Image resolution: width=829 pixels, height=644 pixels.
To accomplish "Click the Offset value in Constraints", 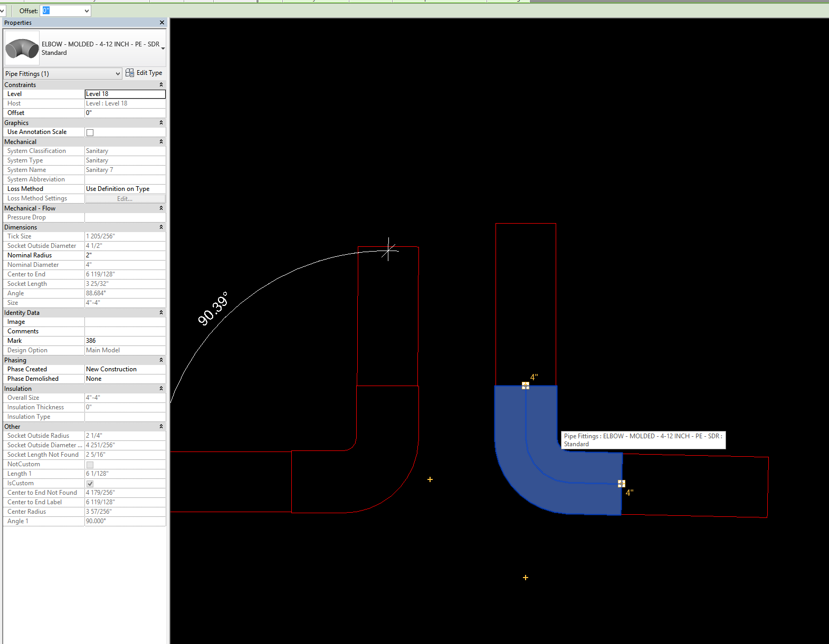I will (125, 113).
